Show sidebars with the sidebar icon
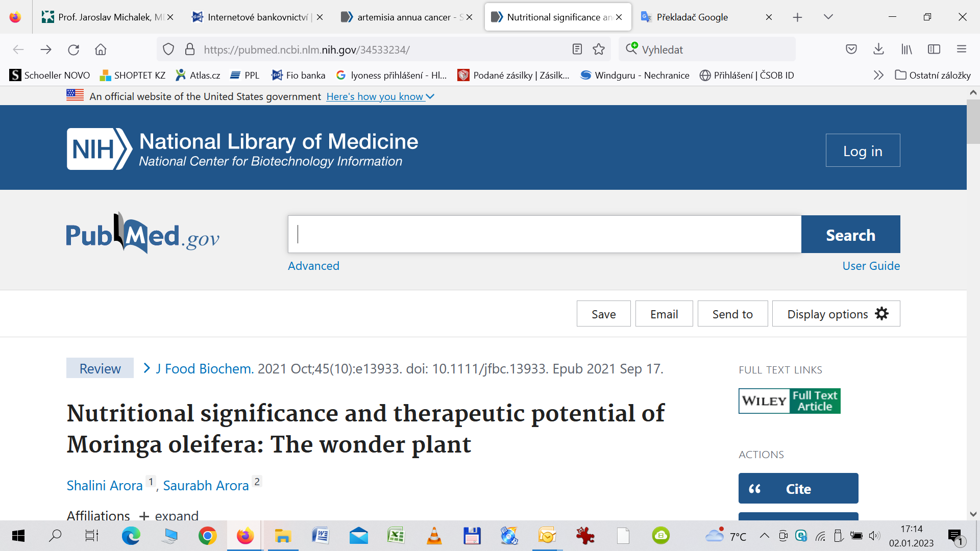This screenshot has height=551, width=980. point(934,49)
